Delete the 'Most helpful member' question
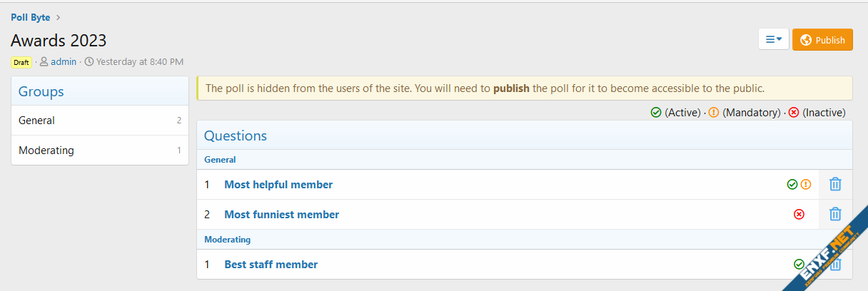 [x=835, y=184]
